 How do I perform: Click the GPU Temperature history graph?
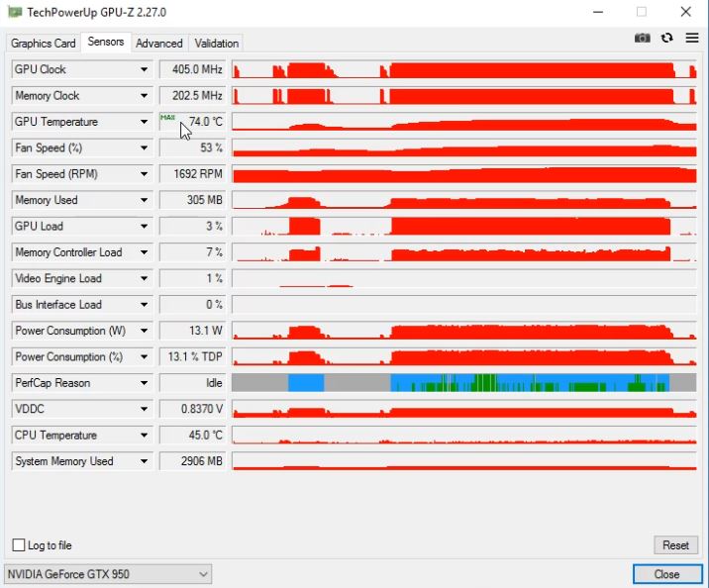[x=464, y=122]
